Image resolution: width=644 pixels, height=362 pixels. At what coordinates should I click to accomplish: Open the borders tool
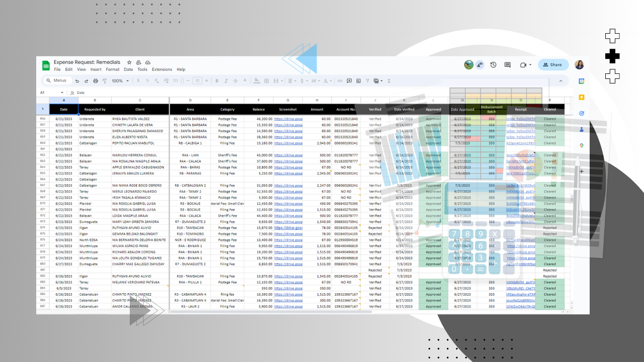(x=266, y=80)
